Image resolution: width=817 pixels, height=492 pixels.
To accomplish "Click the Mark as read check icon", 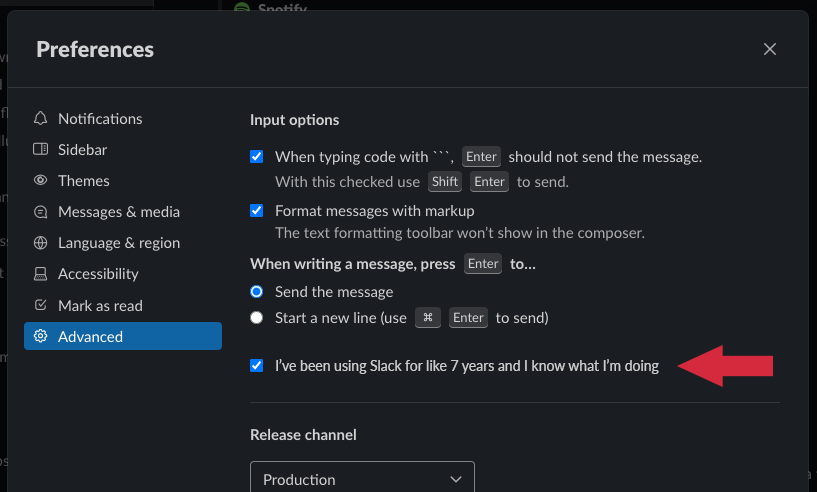I will click(41, 305).
